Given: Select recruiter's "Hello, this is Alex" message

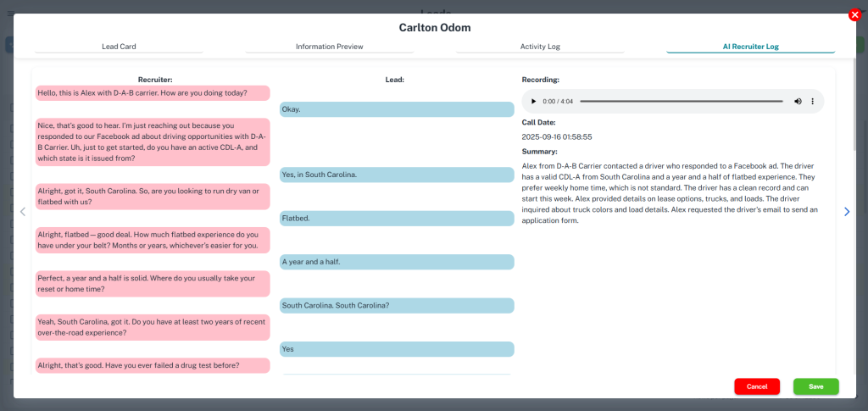Looking at the screenshot, I should pos(153,93).
